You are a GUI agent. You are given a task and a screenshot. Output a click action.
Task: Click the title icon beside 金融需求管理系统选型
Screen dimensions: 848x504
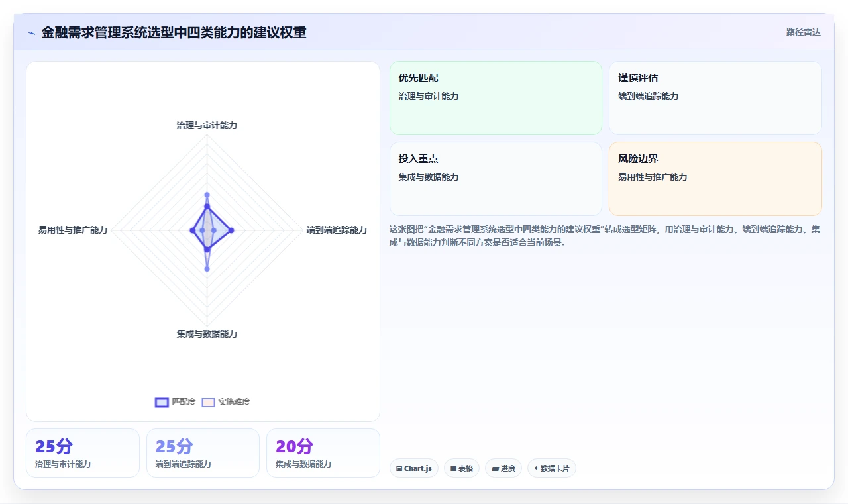31,33
